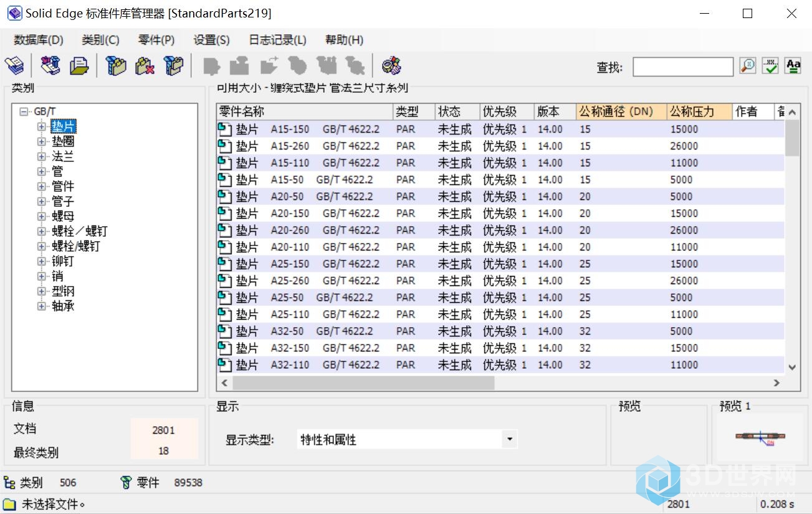Image resolution: width=812 pixels, height=514 pixels.
Task: Expand the 螺母 tree node
Action: (42, 216)
